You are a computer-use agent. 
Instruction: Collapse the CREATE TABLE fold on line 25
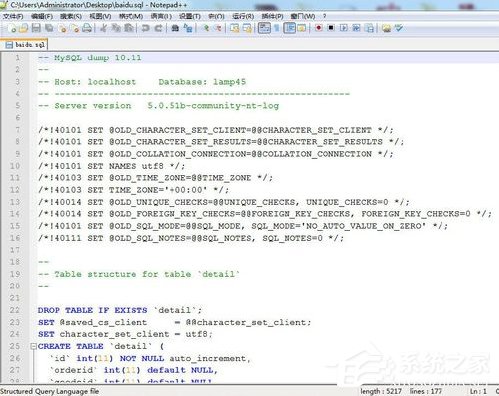click(33, 346)
